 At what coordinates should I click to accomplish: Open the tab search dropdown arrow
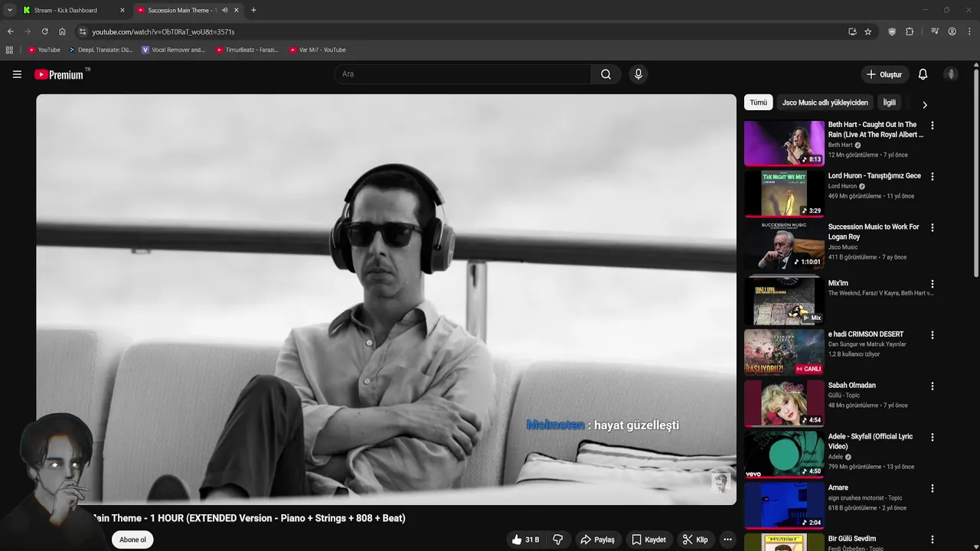pyautogui.click(x=9, y=10)
